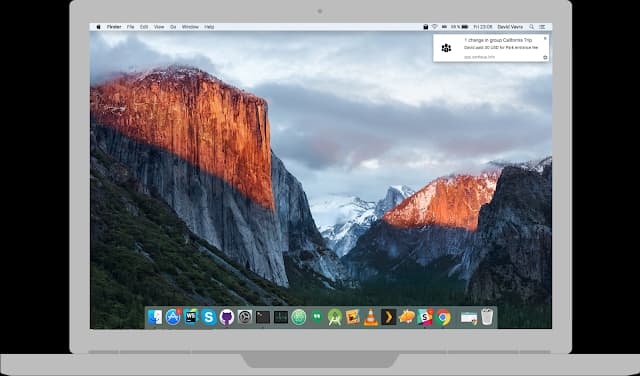The width and height of the screenshot is (640, 376).
Task: Open VLC traffic cone icon
Action: tap(371, 317)
